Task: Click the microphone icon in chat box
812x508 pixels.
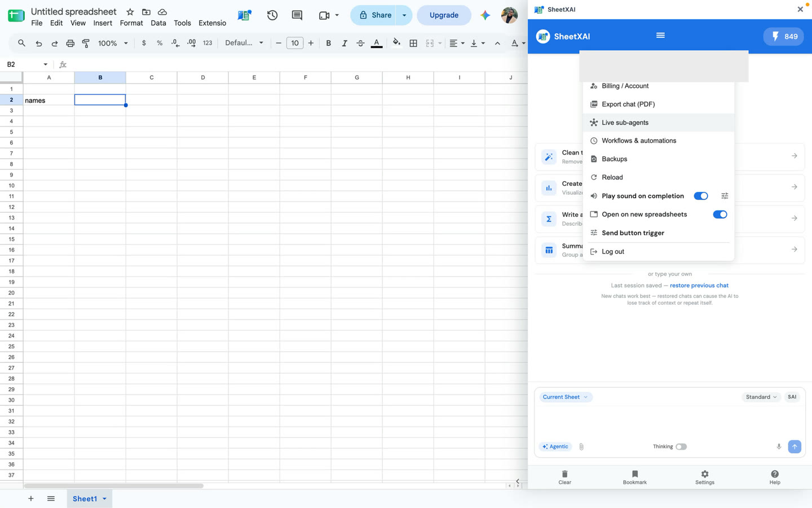Action: coord(779,446)
